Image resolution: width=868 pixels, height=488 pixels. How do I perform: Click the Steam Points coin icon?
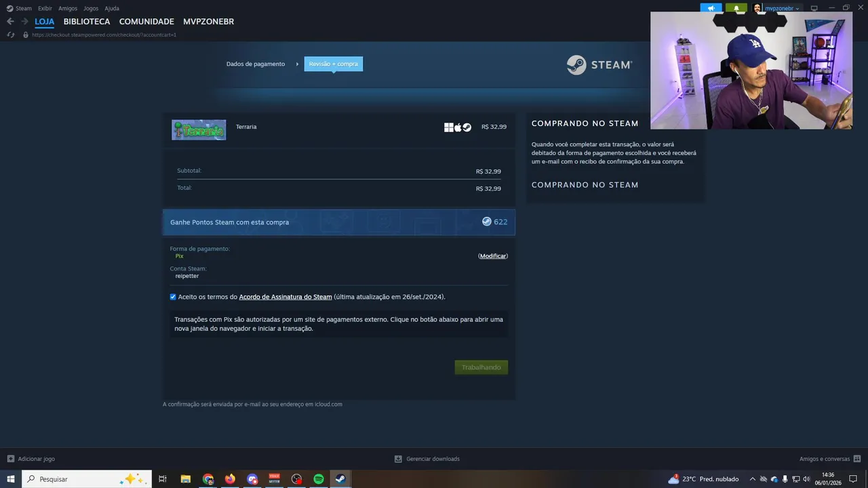tap(486, 222)
